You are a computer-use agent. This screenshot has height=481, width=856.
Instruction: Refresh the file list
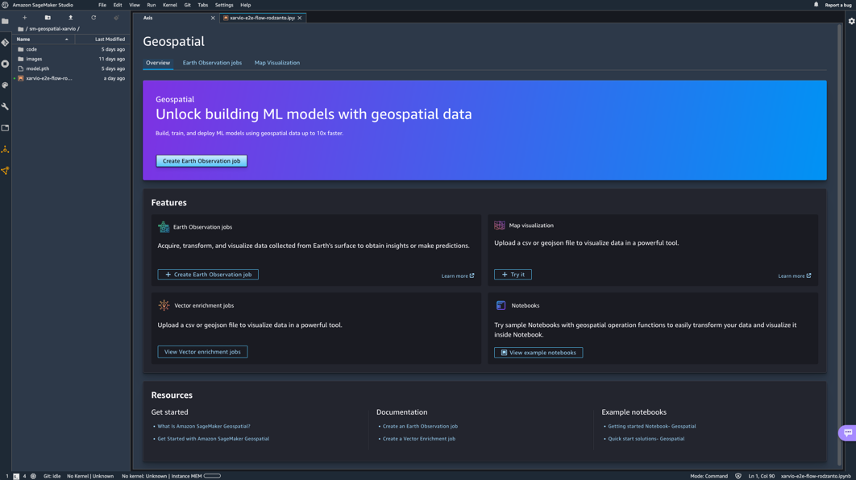point(94,18)
